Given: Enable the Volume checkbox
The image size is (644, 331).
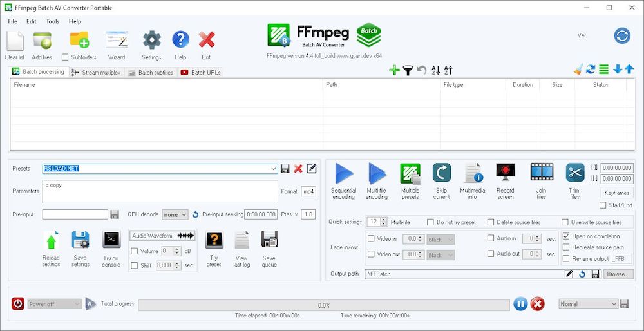Looking at the screenshot, I should click(134, 251).
